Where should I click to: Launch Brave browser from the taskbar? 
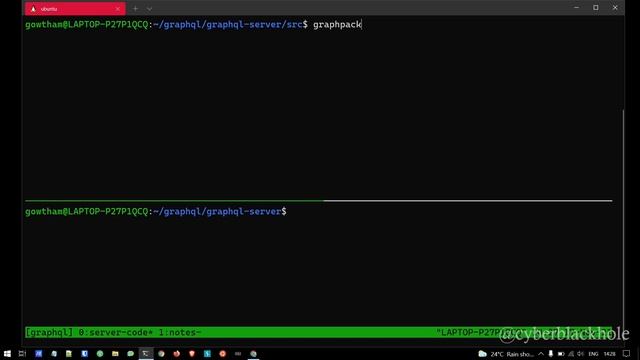tap(192, 354)
